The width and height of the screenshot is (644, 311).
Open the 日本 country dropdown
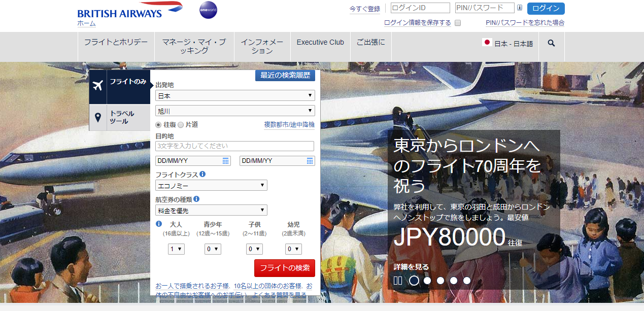pos(235,95)
